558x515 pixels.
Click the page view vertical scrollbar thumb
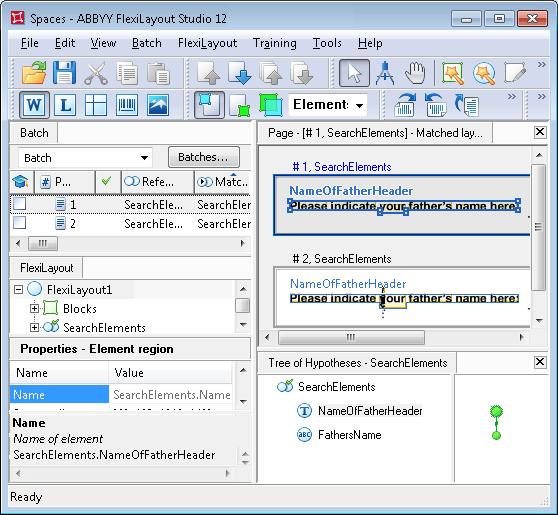[x=539, y=227]
